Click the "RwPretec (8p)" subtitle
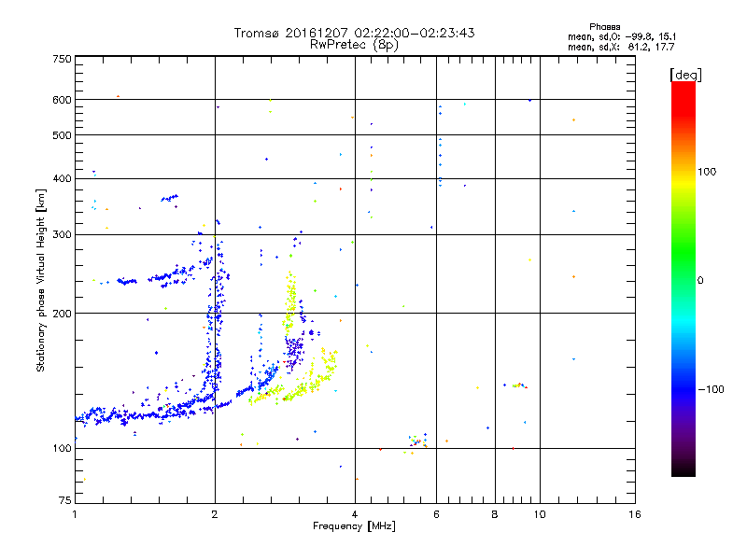This screenshot has width=747, height=560. 354,45
